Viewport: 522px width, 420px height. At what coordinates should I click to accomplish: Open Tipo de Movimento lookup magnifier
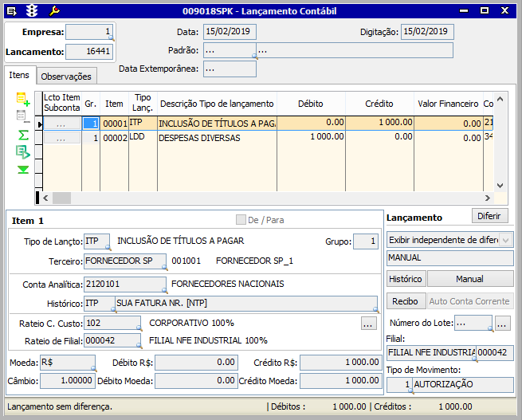[x=410, y=392]
